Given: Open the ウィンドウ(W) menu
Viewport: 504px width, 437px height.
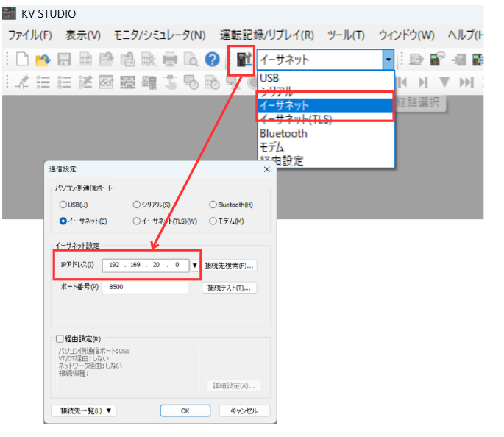Looking at the screenshot, I should point(406,35).
